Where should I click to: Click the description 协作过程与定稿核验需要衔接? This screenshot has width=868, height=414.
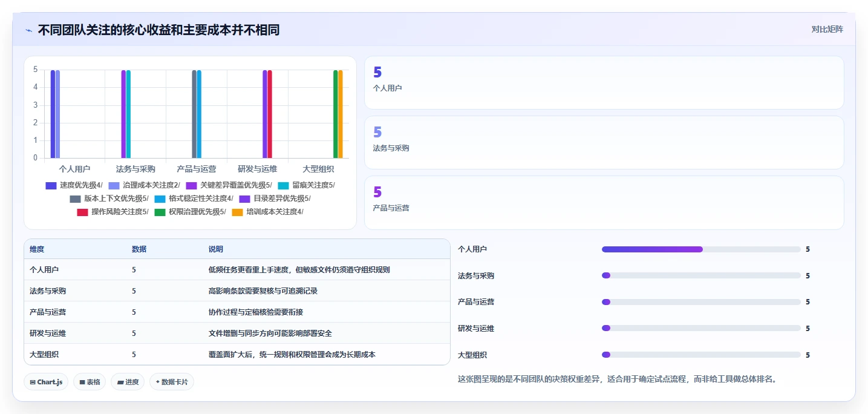[256, 312]
